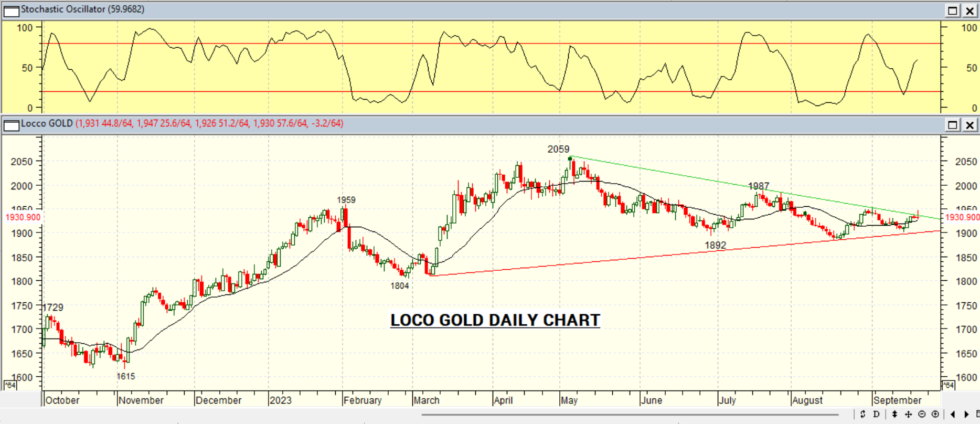The height and width of the screenshot is (424, 980).
Task: Click the right red 1930.900 price tag
Action: pos(962,217)
